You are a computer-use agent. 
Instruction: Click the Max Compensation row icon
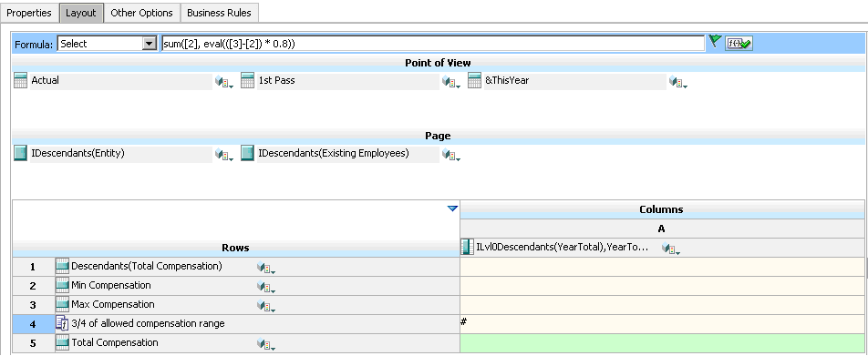[63, 305]
